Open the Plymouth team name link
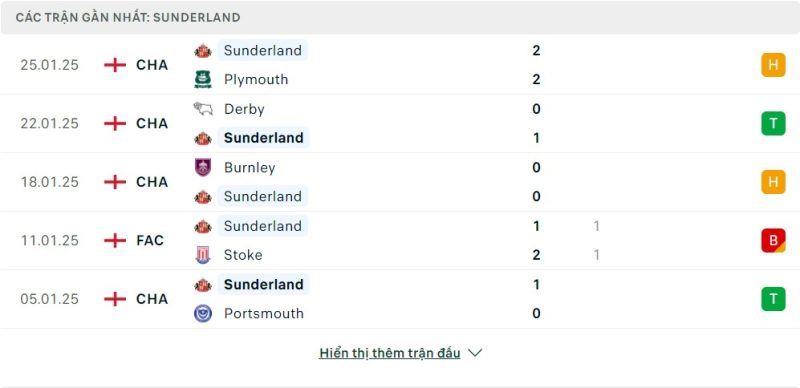800x388 pixels. click(256, 80)
